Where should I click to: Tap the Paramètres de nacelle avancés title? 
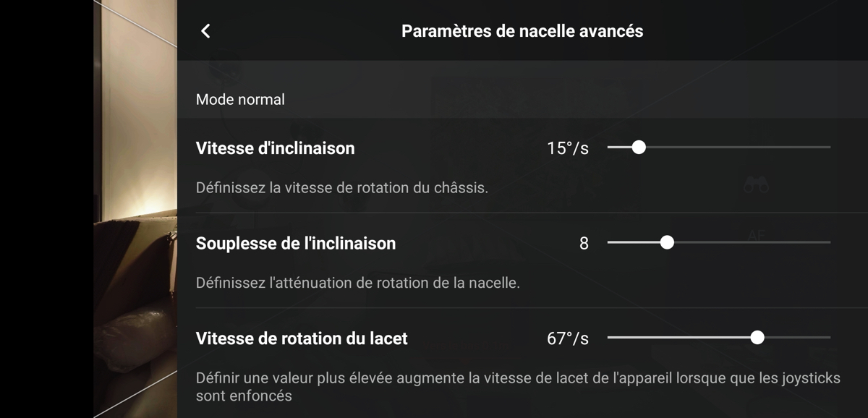pyautogui.click(x=522, y=31)
